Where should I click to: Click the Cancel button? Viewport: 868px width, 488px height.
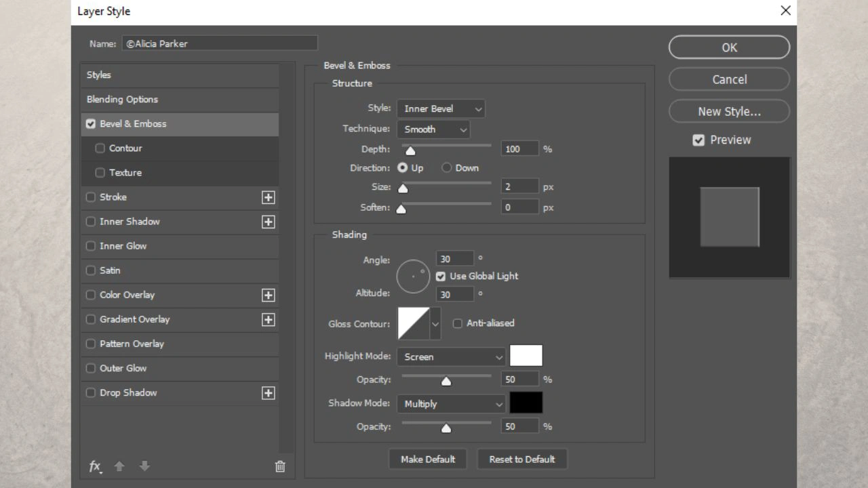(729, 79)
